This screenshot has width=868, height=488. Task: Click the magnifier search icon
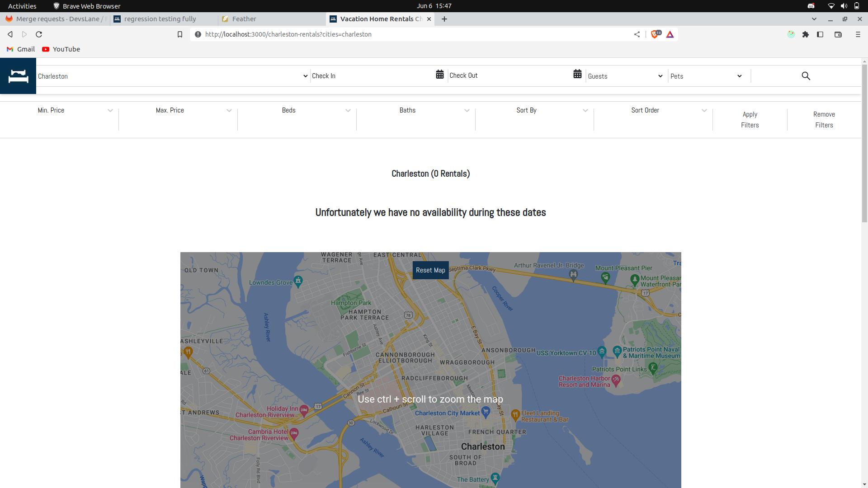pyautogui.click(x=806, y=76)
